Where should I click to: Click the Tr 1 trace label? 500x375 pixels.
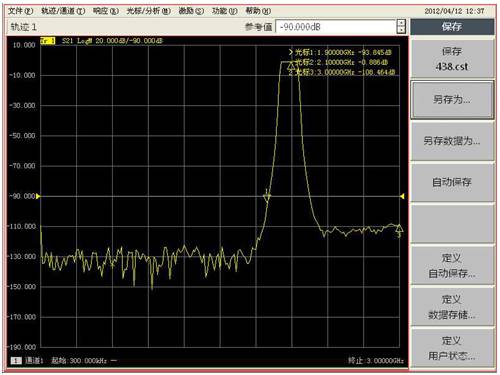tap(48, 41)
